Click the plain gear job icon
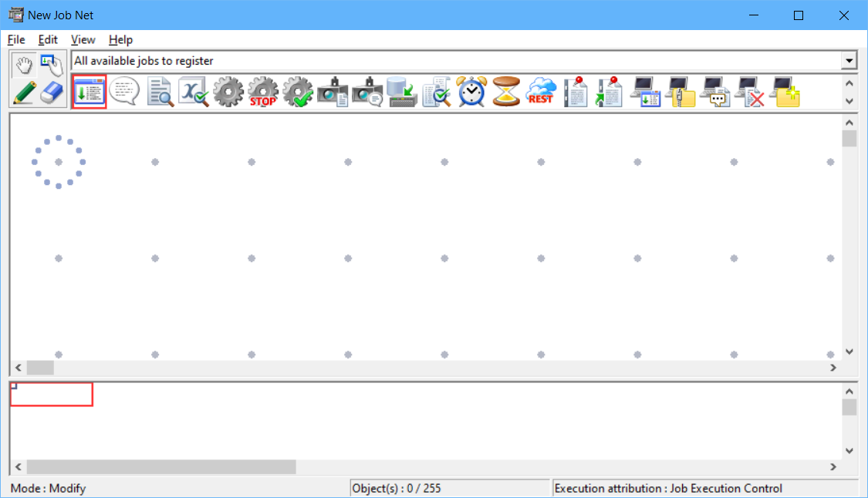Screen dimensions: 868x498 tap(228, 92)
